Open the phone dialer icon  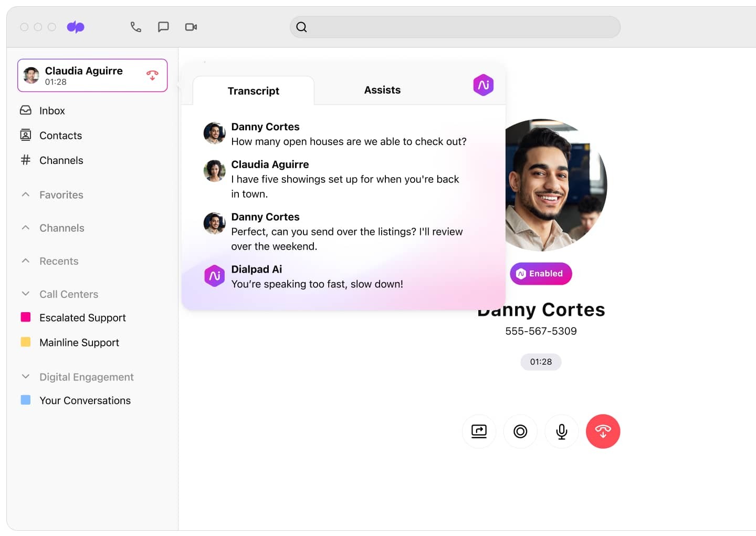136,27
